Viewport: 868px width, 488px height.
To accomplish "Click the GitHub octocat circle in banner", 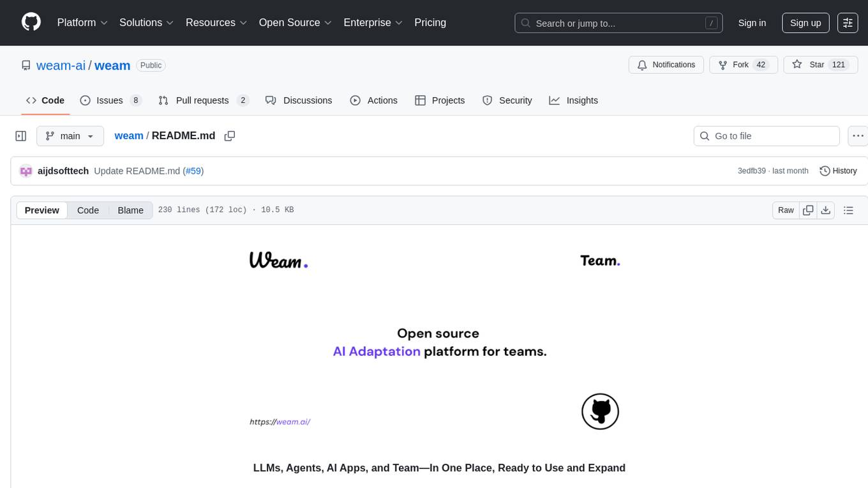I will 601,411.
